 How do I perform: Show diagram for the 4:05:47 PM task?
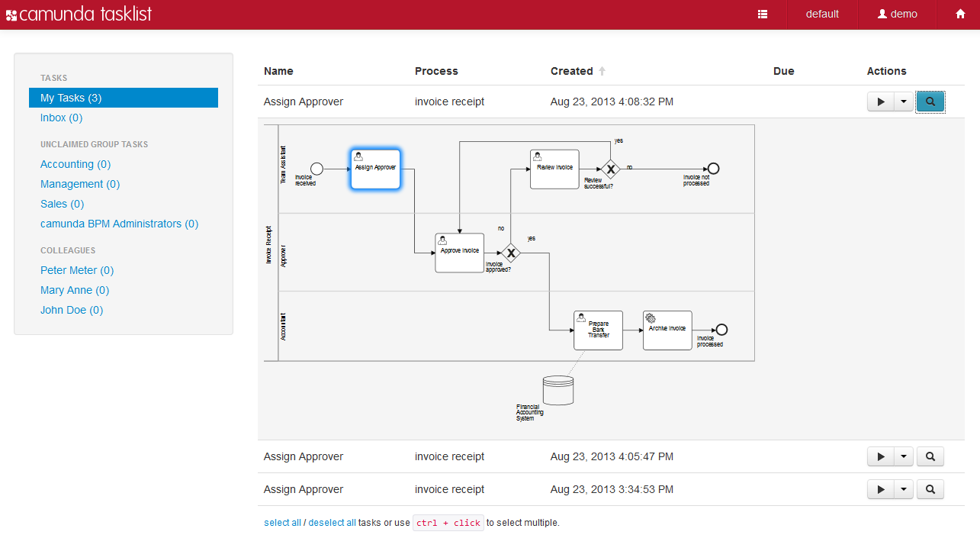coord(930,456)
